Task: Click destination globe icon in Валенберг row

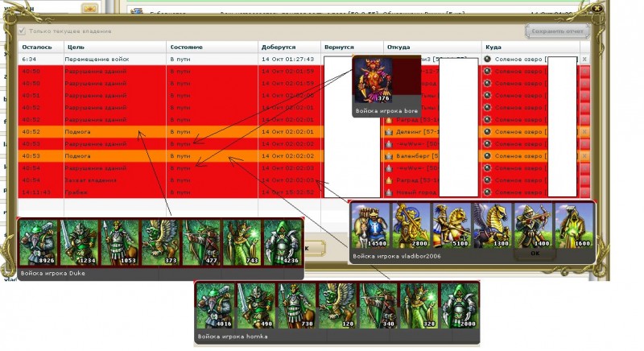Action: pyautogui.click(x=488, y=156)
